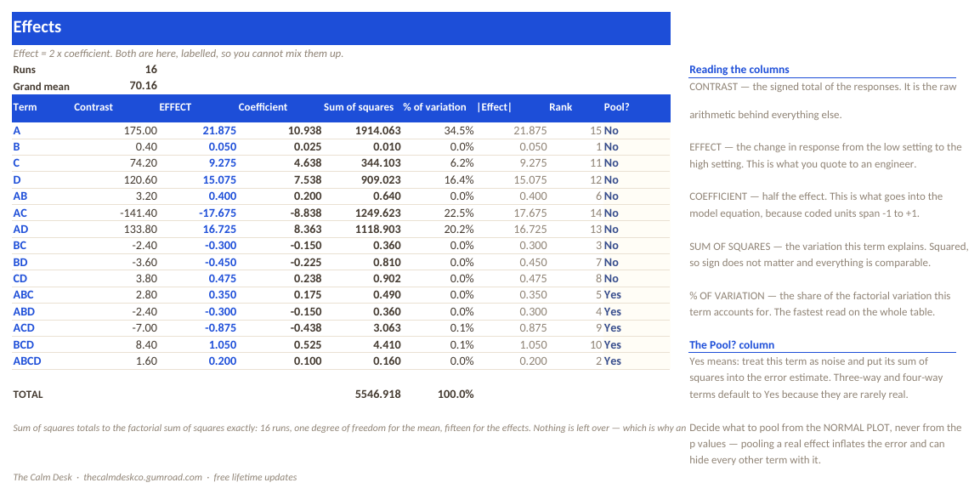
Task: Select term C row label
Action: 16,163
